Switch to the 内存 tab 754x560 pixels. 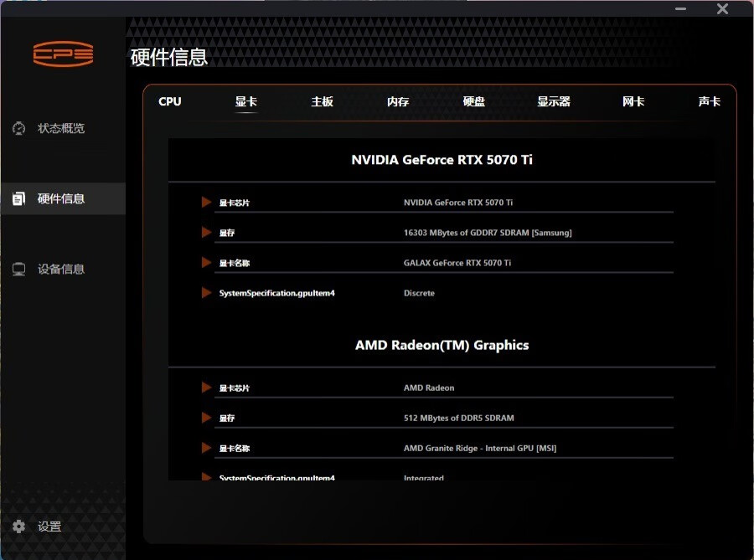[x=398, y=101]
